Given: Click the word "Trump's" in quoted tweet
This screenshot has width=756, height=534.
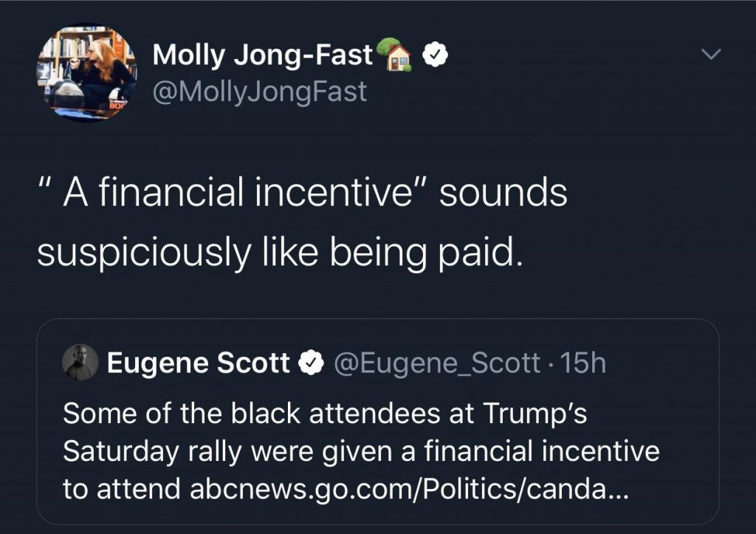Looking at the screenshot, I should pos(536,414).
